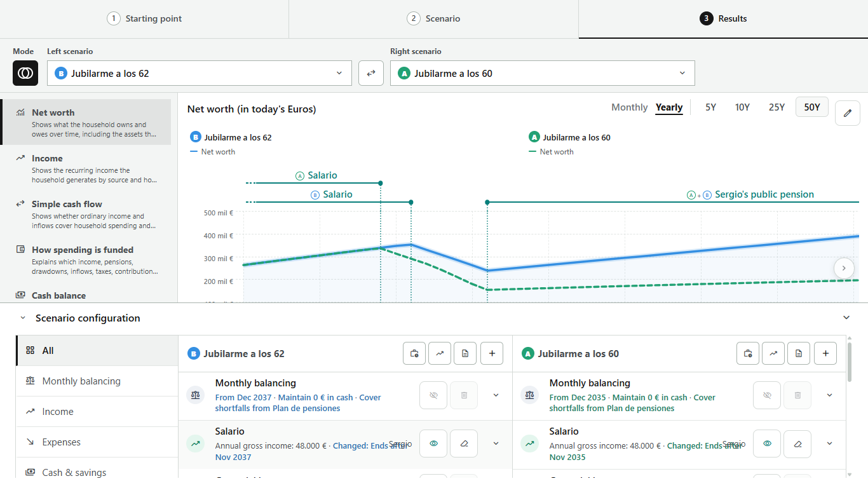The image size is (868, 488).
Task: Switch chart to Monthly view
Action: click(x=629, y=107)
